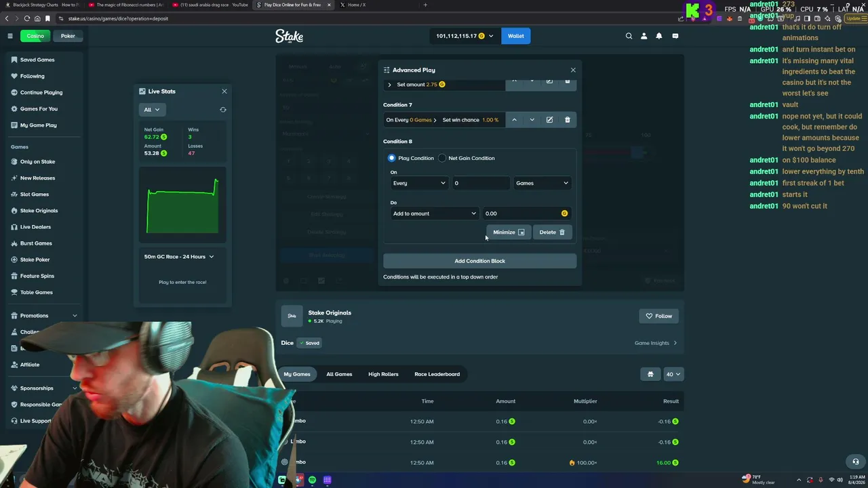The height and width of the screenshot is (488, 868).
Task: Edit Condition 7 with pencil icon
Action: coord(549,120)
